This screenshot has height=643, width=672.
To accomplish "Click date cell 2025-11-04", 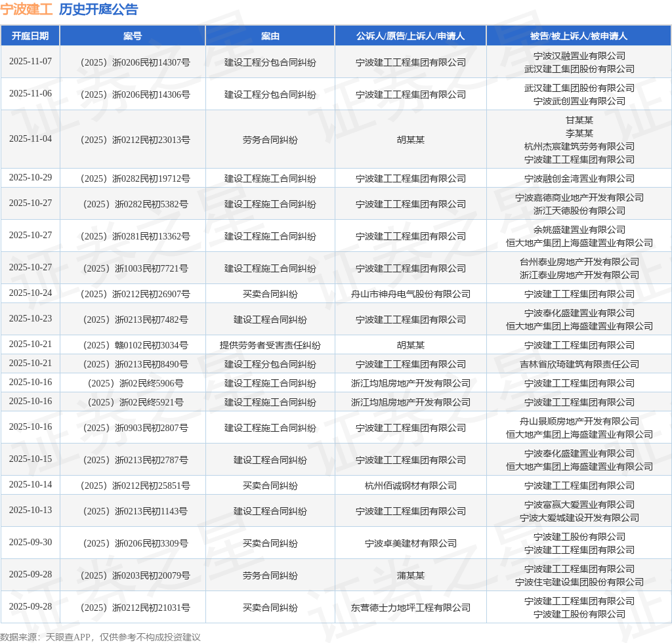I will (30, 139).
